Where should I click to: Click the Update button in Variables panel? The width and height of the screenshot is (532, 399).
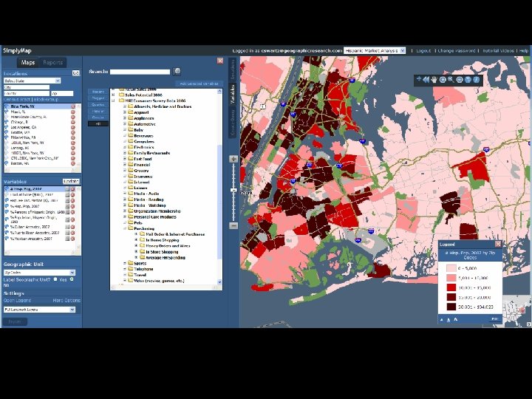click(71, 182)
